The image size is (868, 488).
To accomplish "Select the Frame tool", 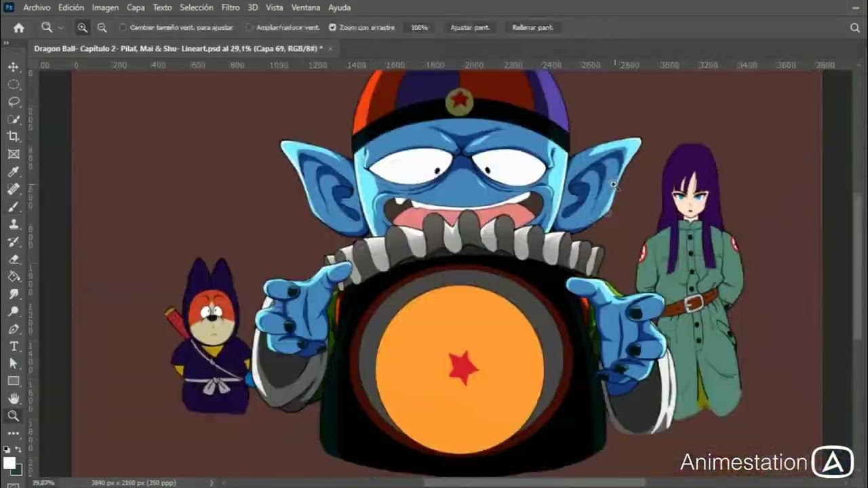I will 14,155.
